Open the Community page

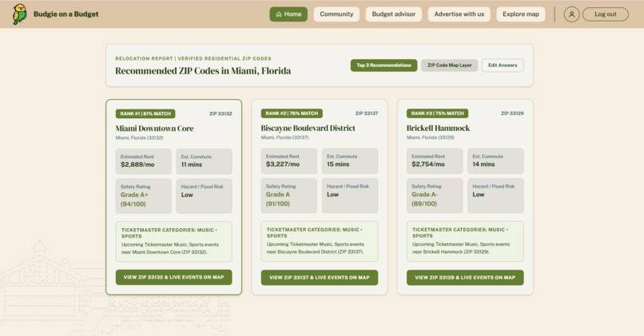336,14
